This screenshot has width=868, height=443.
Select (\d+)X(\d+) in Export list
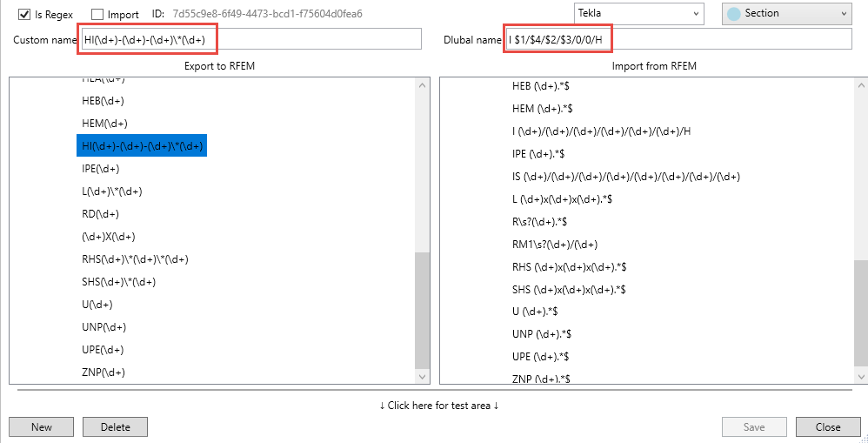click(108, 237)
